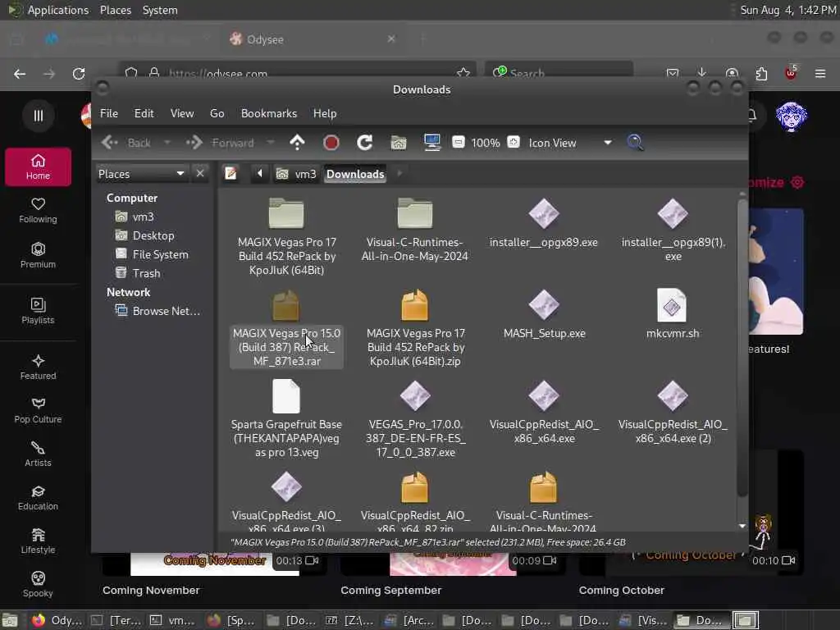Open the System menu in top panel
Viewport: 840px width, 630px height.
click(x=160, y=10)
